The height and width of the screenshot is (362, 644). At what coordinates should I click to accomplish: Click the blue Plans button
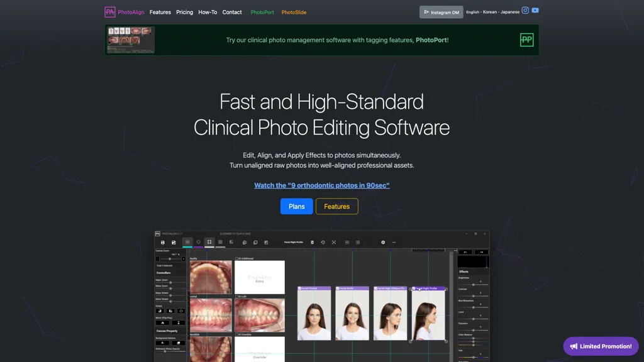pyautogui.click(x=297, y=206)
